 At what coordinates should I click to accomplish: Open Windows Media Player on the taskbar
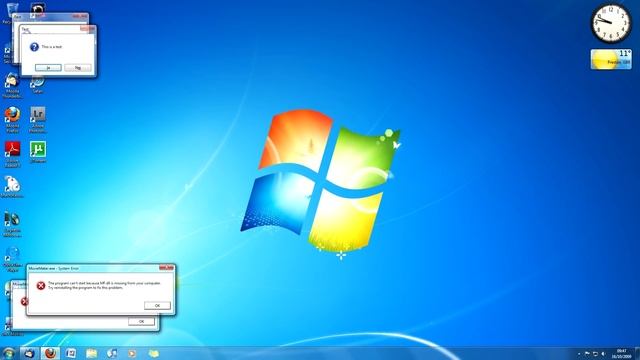coord(132,353)
